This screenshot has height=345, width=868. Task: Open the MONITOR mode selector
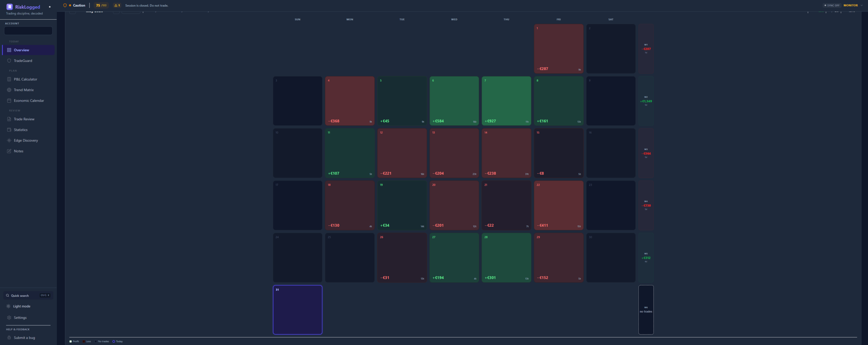click(853, 5)
